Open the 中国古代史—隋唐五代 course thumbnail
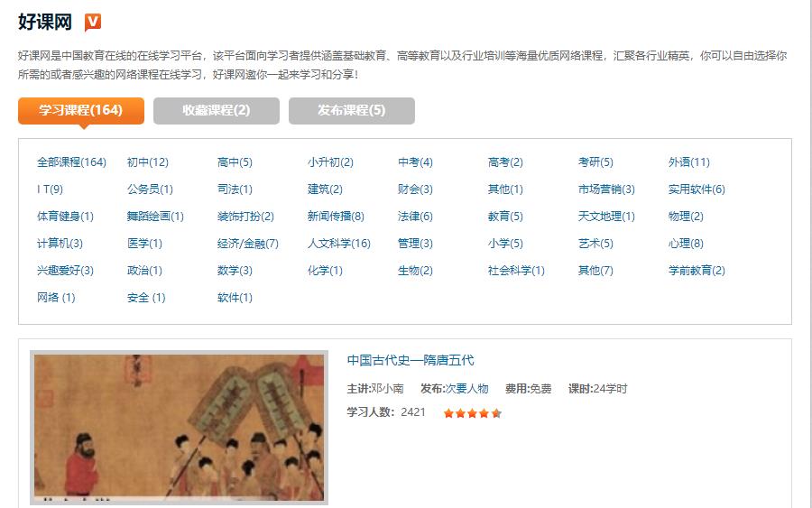The image size is (812, 508). (x=180, y=428)
